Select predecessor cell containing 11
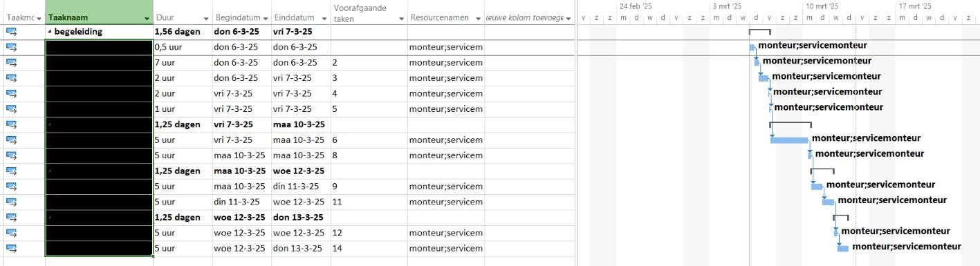This screenshot has width=980, height=266. click(369, 202)
